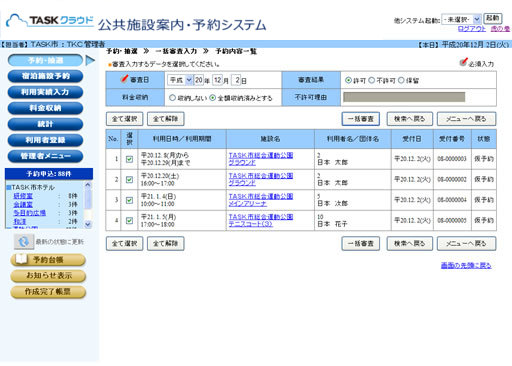Click receipt number 08-0000002
The image size is (512, 366).
click(x=452, y=179)
